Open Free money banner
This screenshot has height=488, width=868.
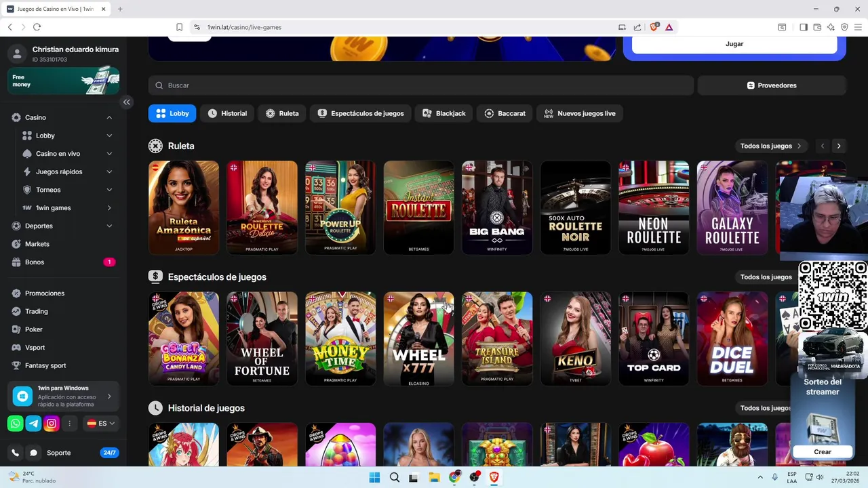coord(64,81)
